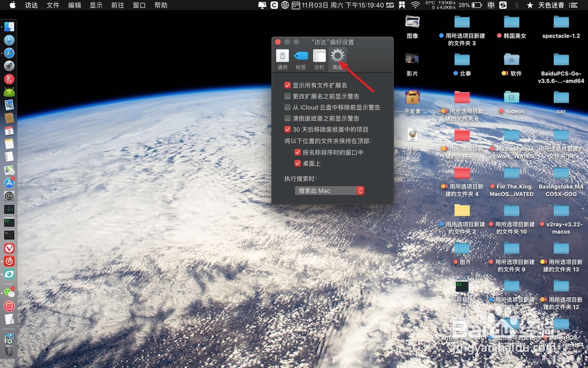The image size is (588, 368).
Task: Open the App Store from the Dock
Action: pos(9,183)
